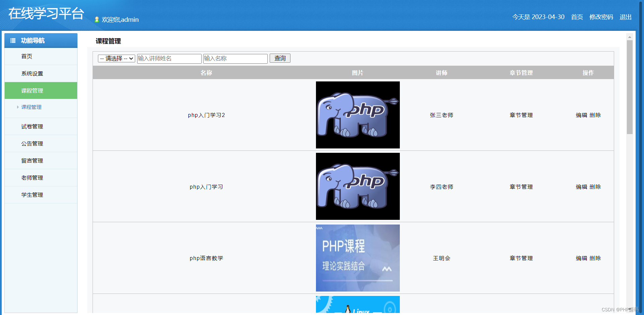Focus the 输入名称 input field
Viewport: 644px width, 315px height.
(x=235, y=58)
